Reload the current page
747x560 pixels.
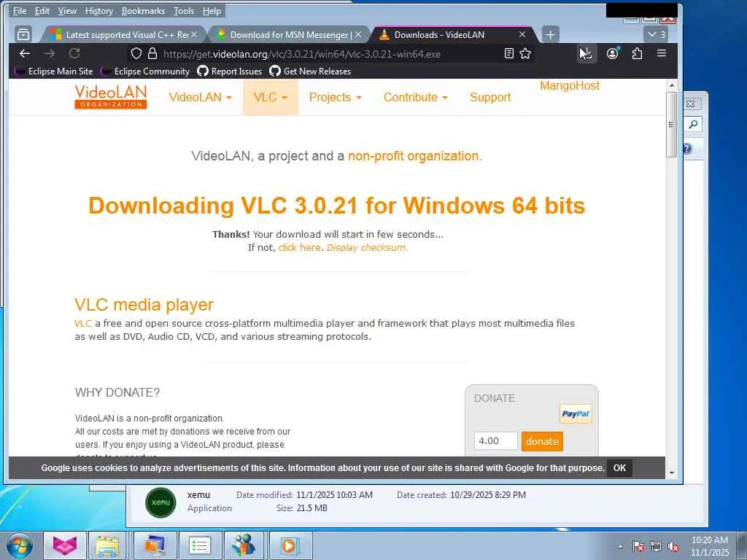pos(74,53)
